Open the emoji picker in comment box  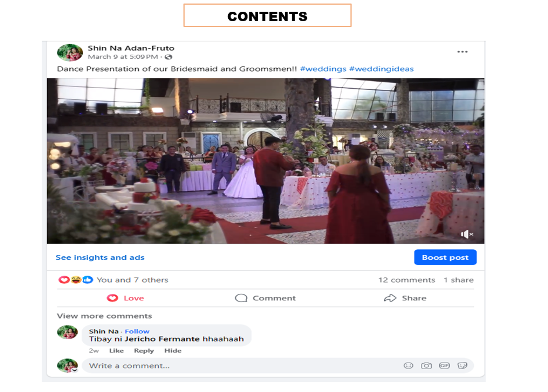click(x=408, y=366)
